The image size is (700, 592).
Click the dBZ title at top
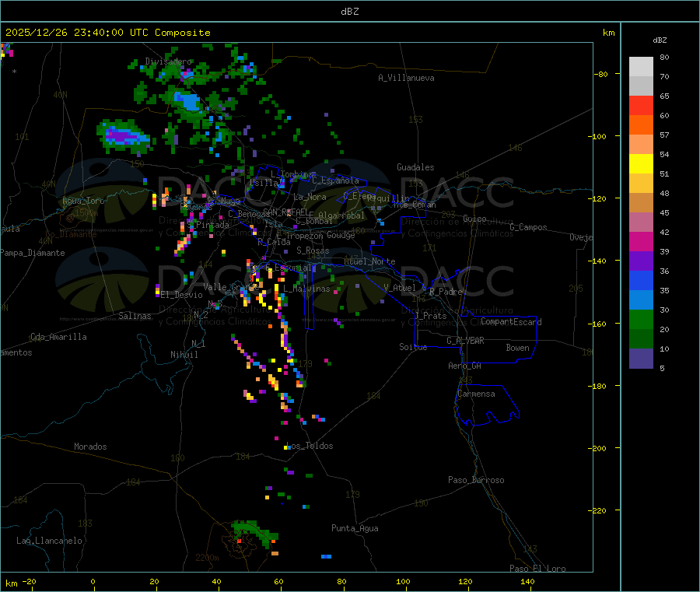pos(349,12)
